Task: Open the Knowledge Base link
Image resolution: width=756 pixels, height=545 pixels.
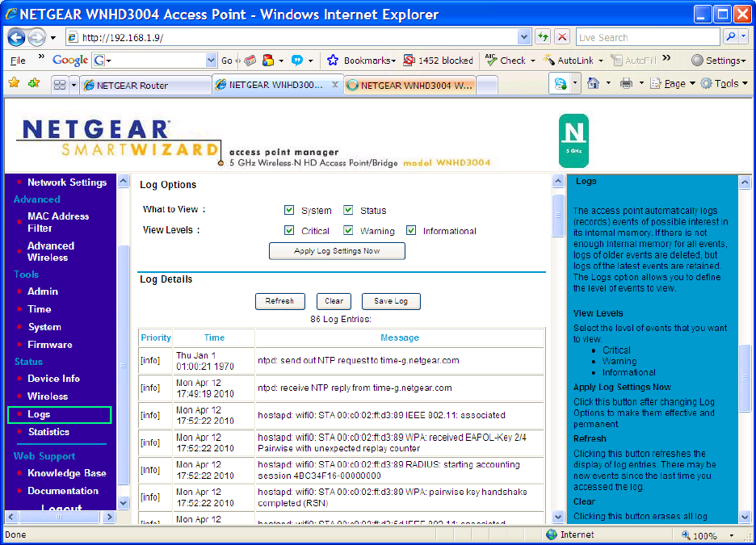Action: pyautogui.click(x=66, y=473)
